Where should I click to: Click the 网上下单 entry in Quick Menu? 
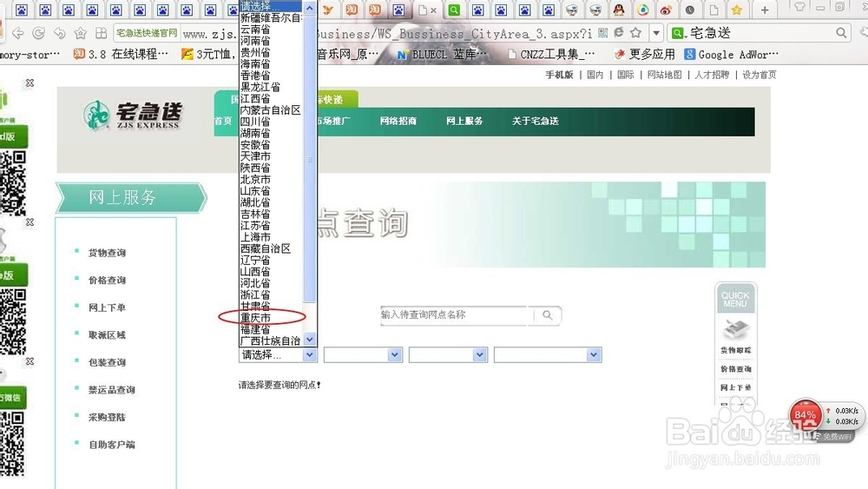pos(736,387)
